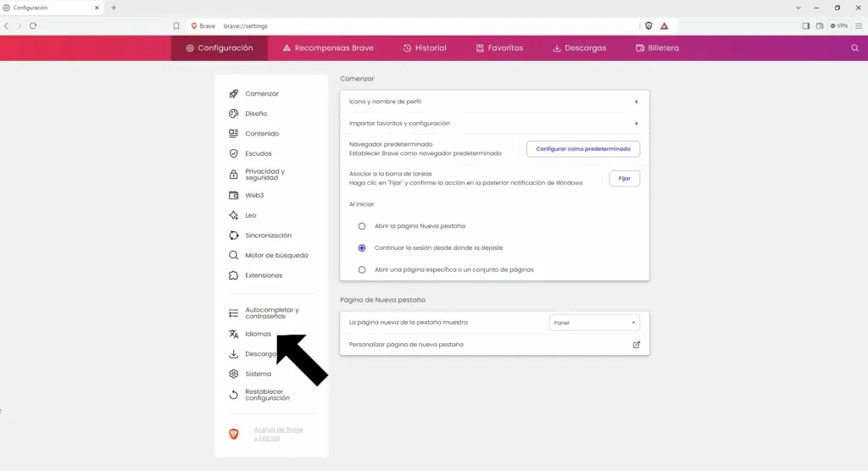Screen dimensions: 868x471
Task: Select Abrir la página Nueva pestaña option
Action: 361,226
